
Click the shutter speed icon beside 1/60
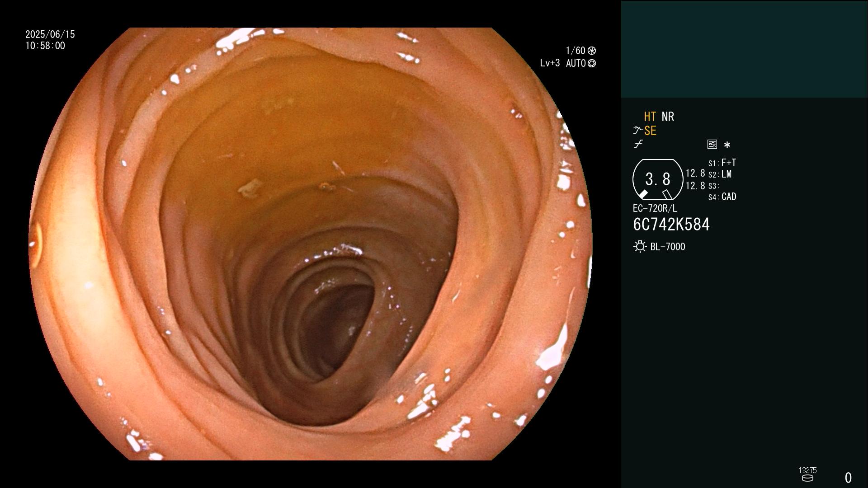click(592, 51)
